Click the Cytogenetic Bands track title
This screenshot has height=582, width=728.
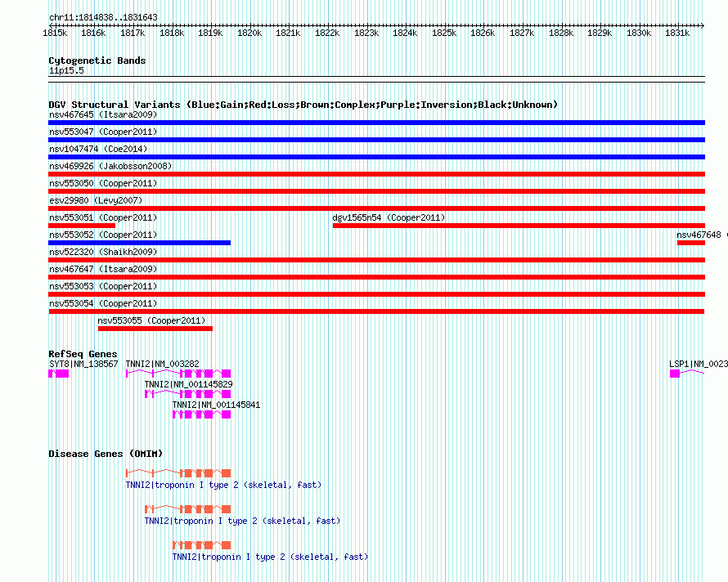[x=97, y=60]
